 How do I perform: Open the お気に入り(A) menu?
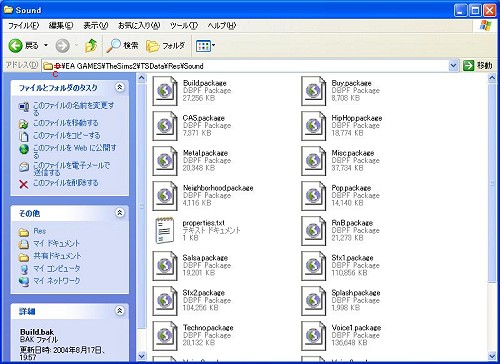coord(139,25)
